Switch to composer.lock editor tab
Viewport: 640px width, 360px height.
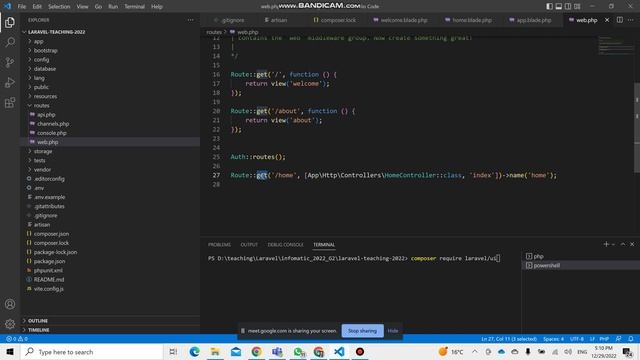coord(335,20)
